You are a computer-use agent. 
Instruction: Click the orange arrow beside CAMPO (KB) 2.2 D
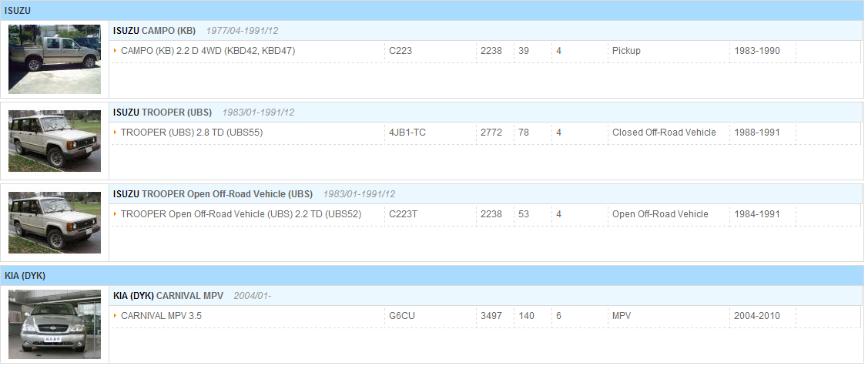pos(116,51)
